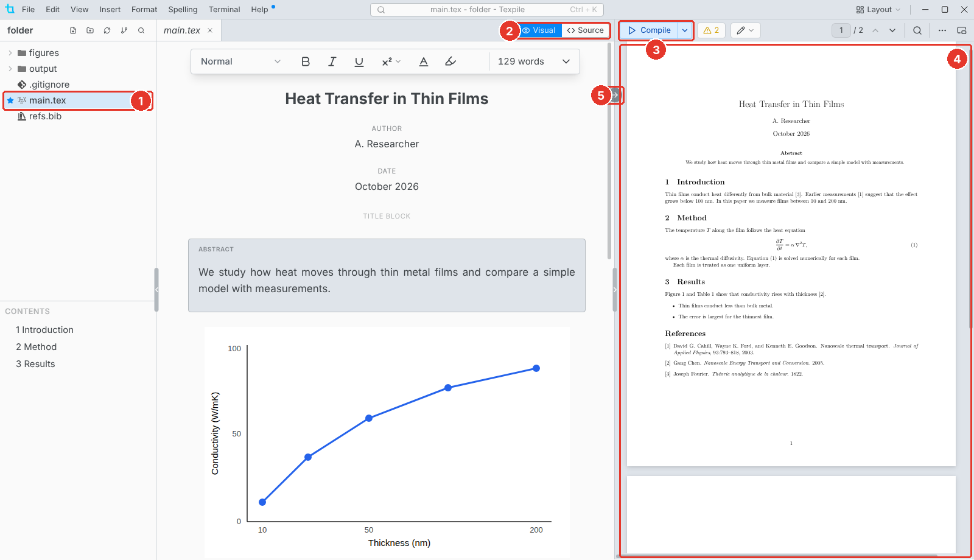This screenshot has height=560, width=974.
Task: Open the Spelling menu
Action: pos(183,10)
